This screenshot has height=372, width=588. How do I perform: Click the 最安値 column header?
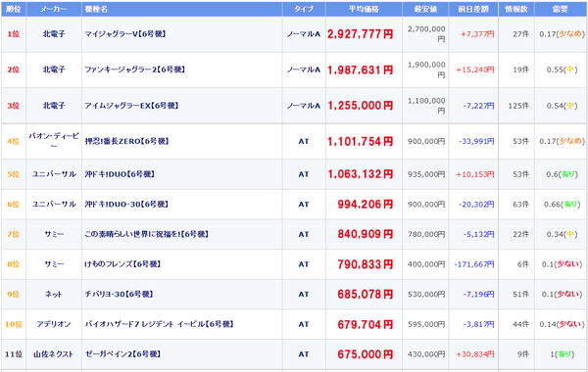coord(425,9)
